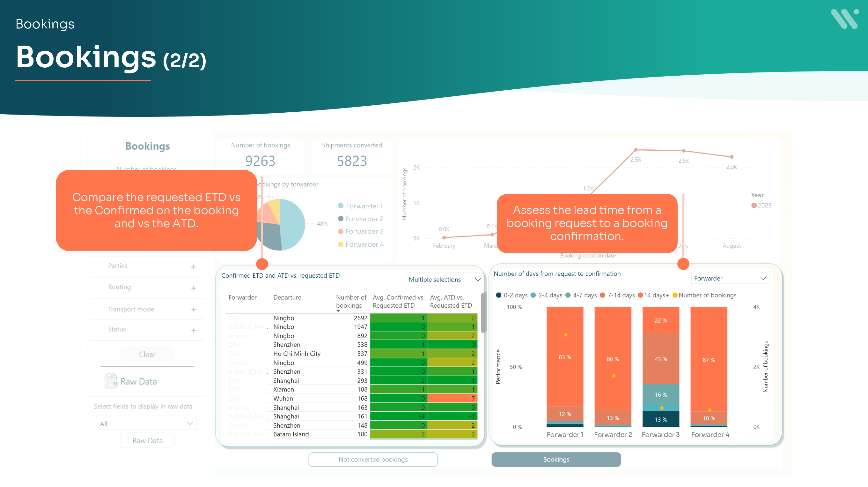Click the orange marker dot above ETD table
868x487 pixels.
tap(262, 264)
